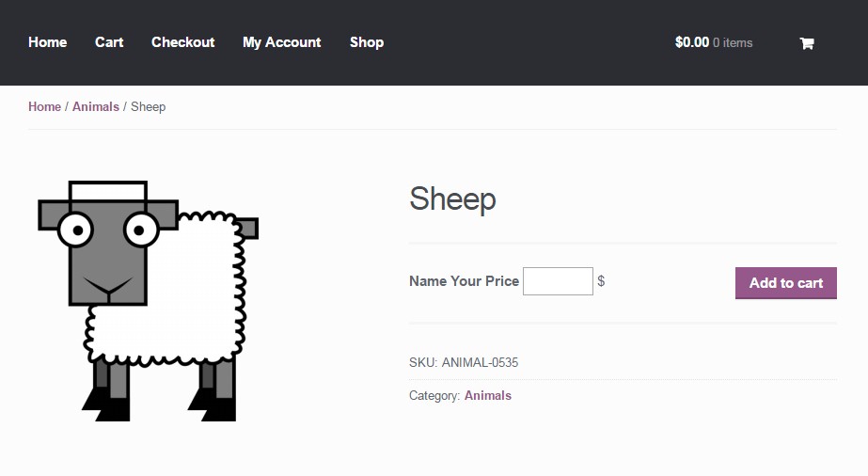Open the Cart menu item
Viewport: 868px width, 476px height.
109,42
